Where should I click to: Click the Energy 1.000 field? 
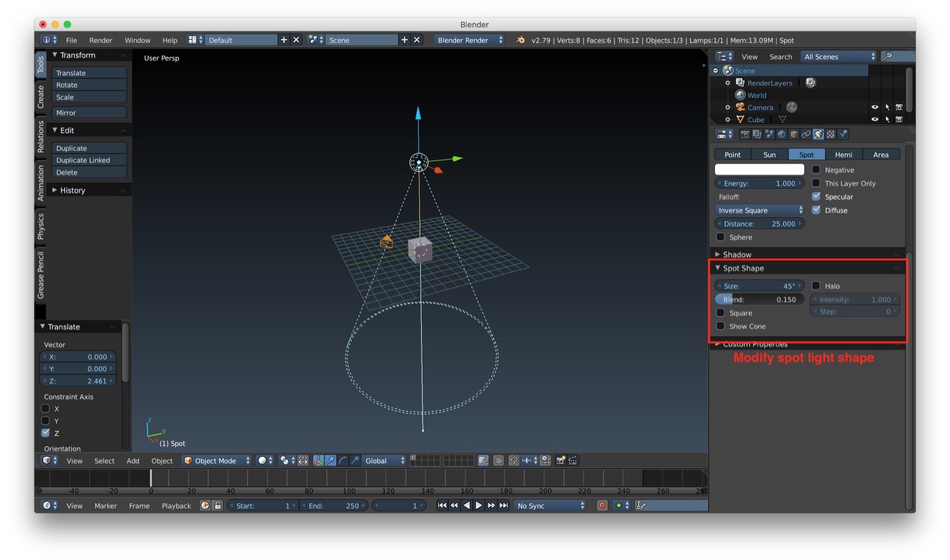(759, 183)
